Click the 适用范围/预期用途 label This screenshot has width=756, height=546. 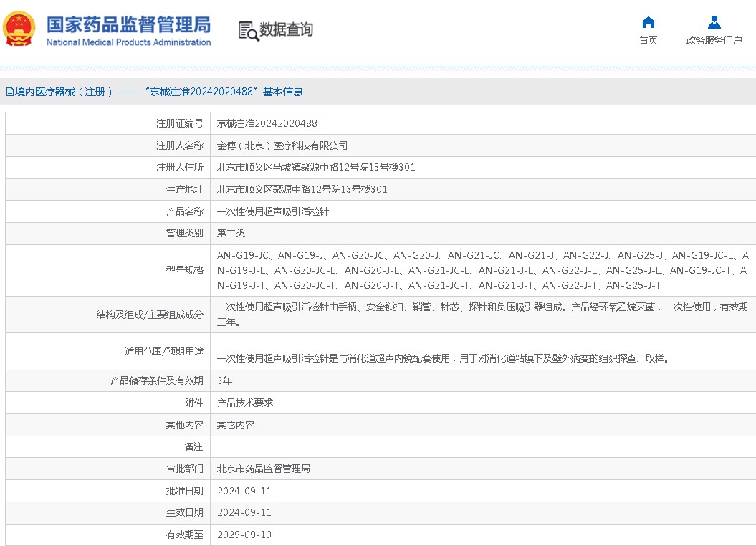pyautogui.click(x=164, y=351)
